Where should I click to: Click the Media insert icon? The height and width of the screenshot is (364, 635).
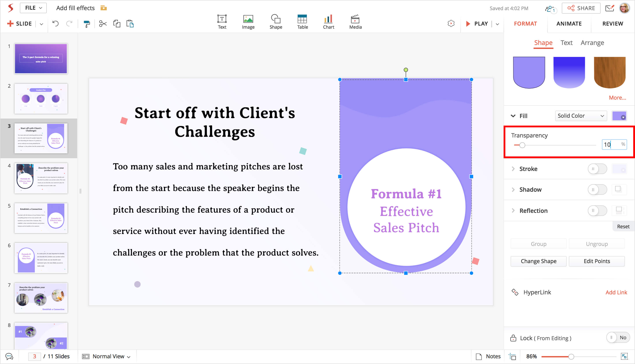click(355, 22)
